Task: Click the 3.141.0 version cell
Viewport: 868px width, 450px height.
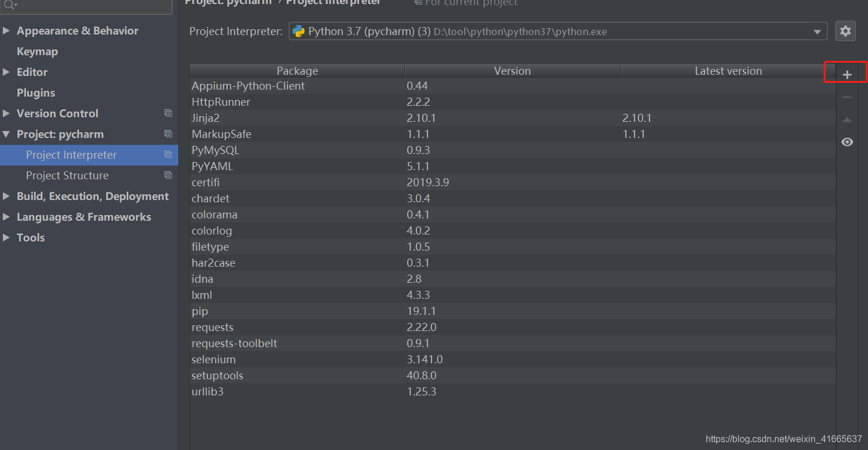Action: pyautogui.click(x=425, y=359)
